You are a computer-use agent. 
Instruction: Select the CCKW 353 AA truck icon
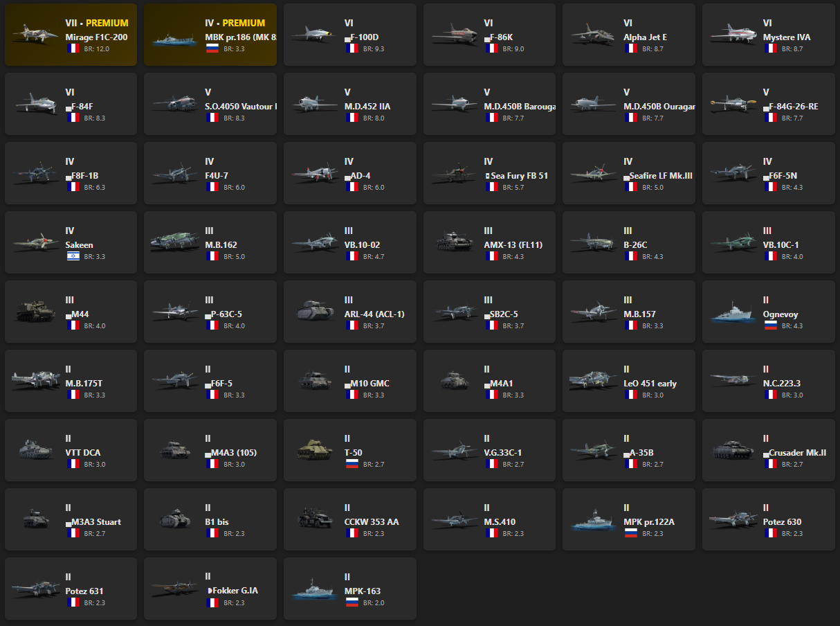tap(313, 519)
